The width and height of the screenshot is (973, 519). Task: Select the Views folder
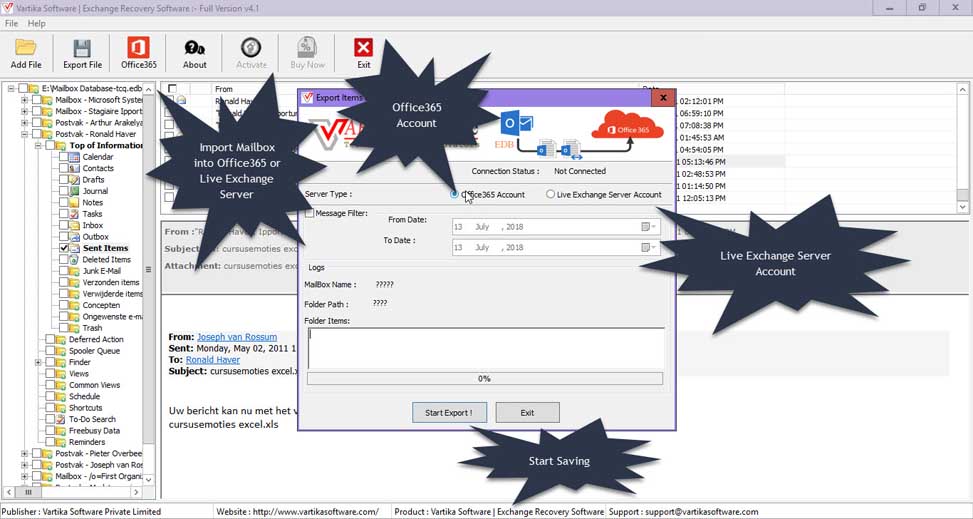point(79,374)
